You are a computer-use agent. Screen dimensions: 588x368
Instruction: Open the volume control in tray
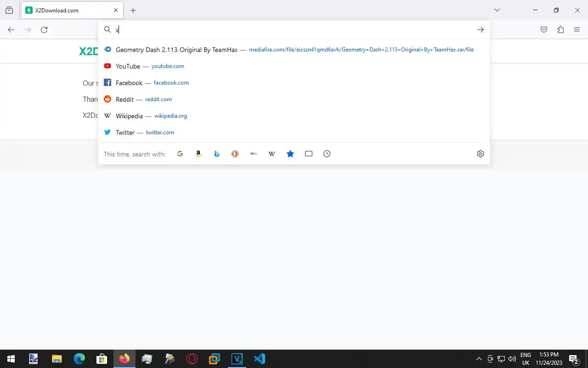click(x=512, y=359)
